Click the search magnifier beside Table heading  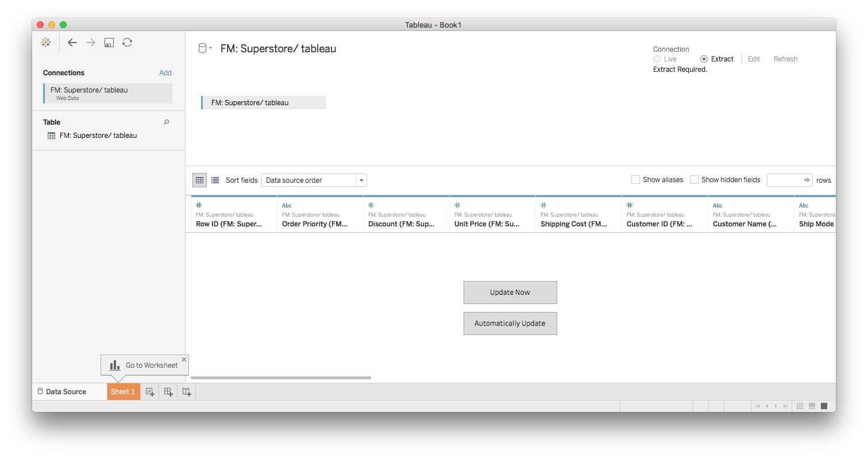click(167, 122)
